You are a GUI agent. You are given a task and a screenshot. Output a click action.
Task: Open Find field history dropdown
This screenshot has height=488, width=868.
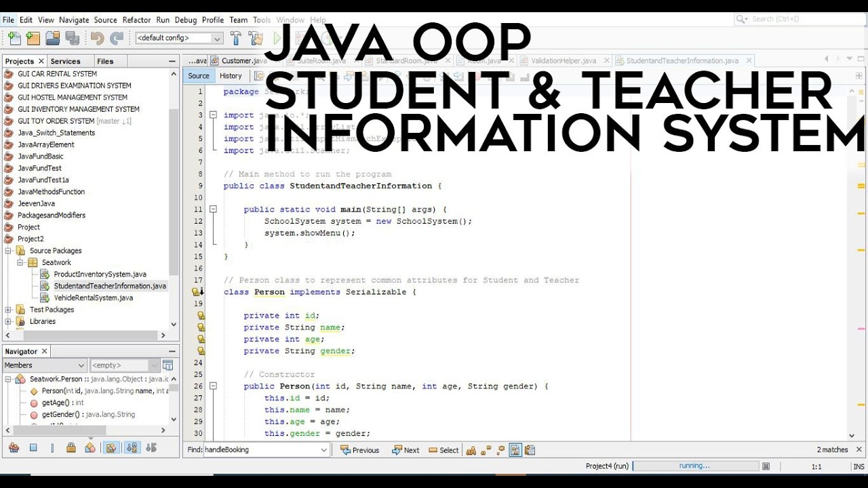323,450
